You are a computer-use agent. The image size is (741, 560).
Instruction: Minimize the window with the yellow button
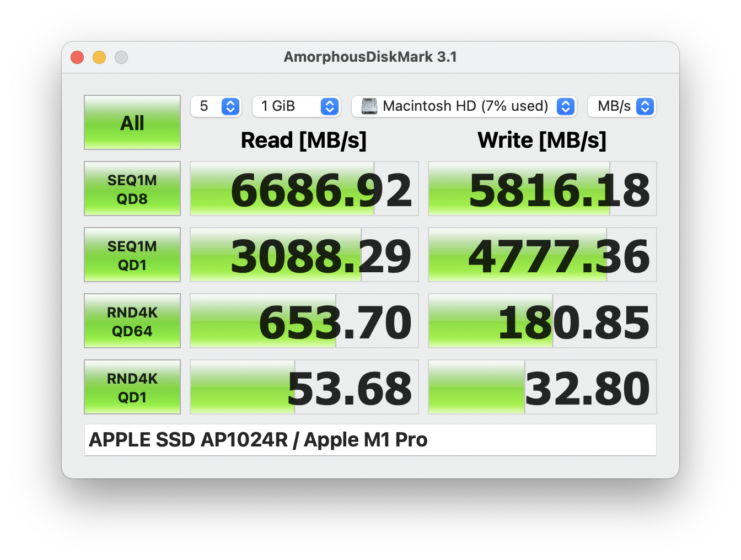[99, 57]
